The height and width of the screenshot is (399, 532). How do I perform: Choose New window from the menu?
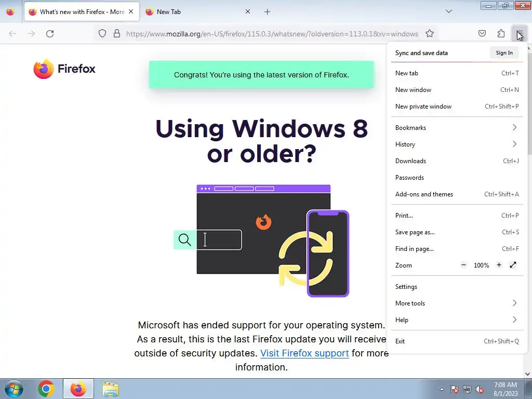pyautogui.click(x=457, y=90)
